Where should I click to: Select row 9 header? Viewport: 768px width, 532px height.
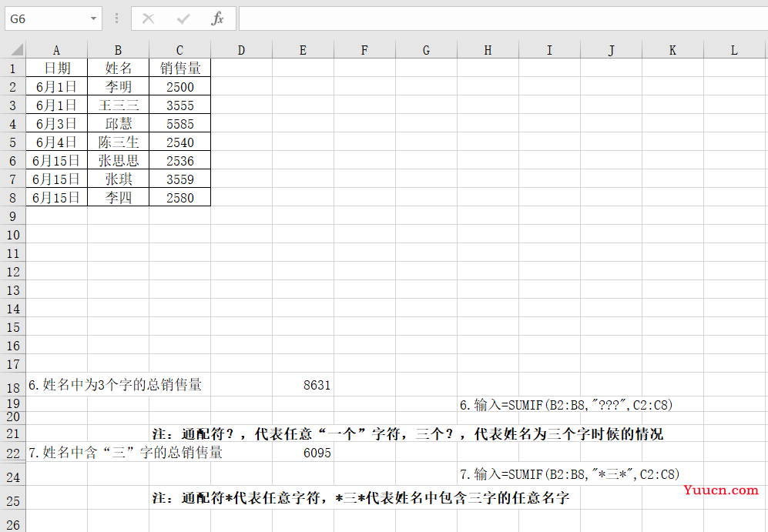13,216
